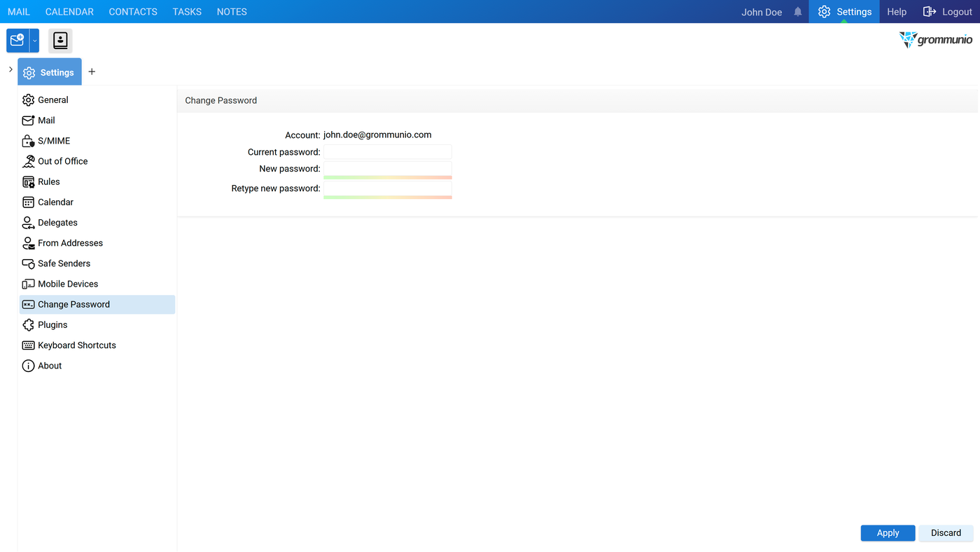Open Keyboard Shortcuts settings
The height and width of the screenshot is (552, 980).
[77, 345]
